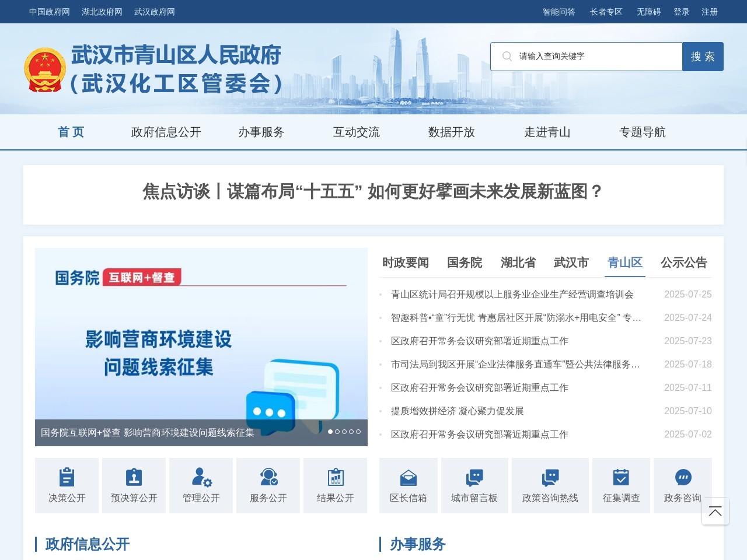Open 专题导航 navigation item
The image size is (747, 560).
point(643,132)
